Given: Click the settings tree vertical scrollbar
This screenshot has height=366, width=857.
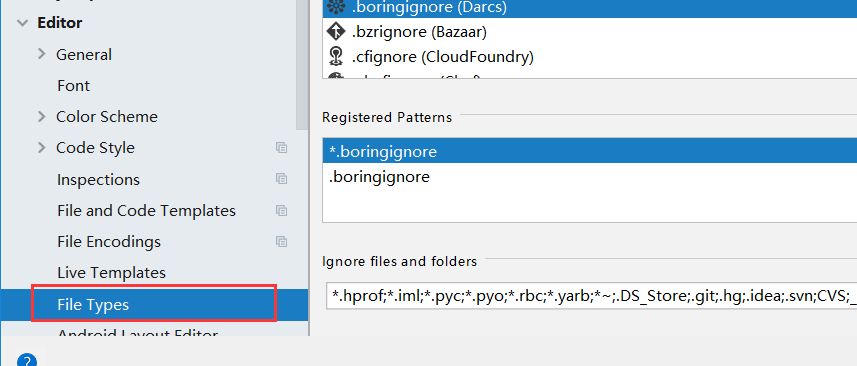Looking at the screenshot, I should point(302,64).
